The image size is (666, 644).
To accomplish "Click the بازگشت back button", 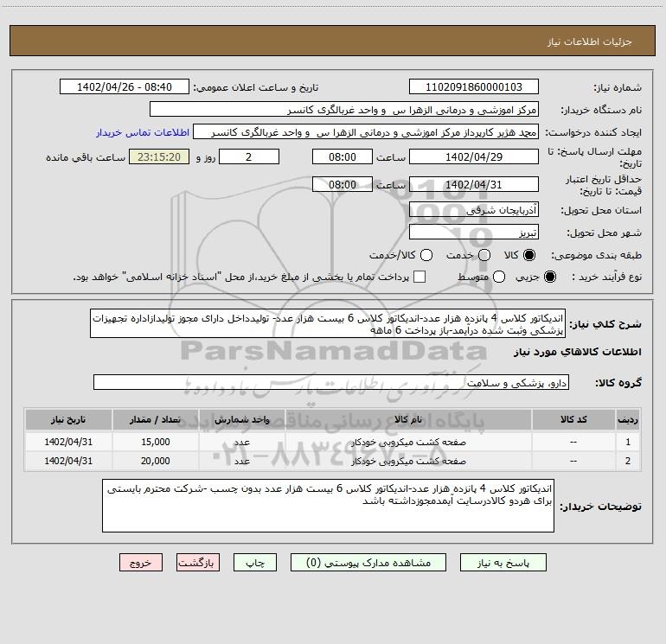I will [x=198, y=563].
